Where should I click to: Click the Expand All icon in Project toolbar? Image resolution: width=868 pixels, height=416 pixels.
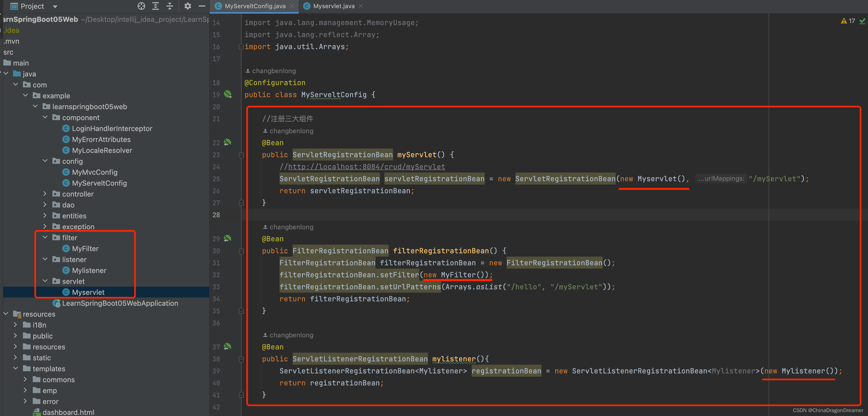click(155, 6)
